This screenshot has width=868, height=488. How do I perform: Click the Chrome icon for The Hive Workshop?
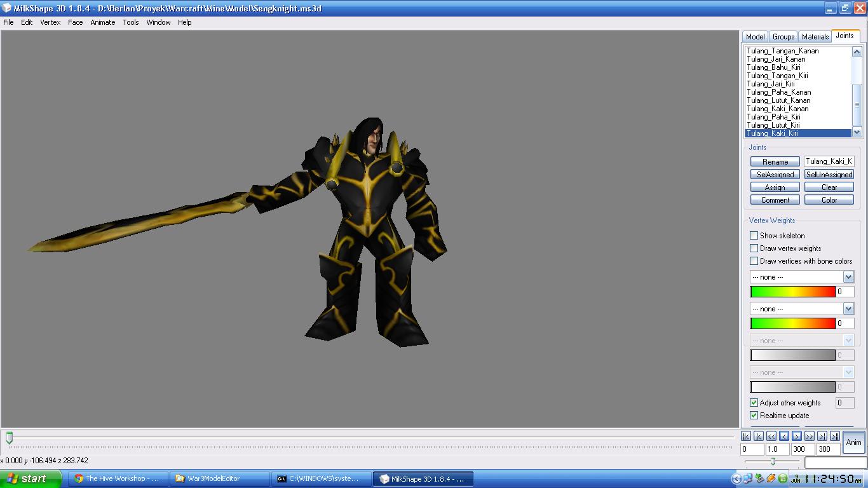(79, 478)
